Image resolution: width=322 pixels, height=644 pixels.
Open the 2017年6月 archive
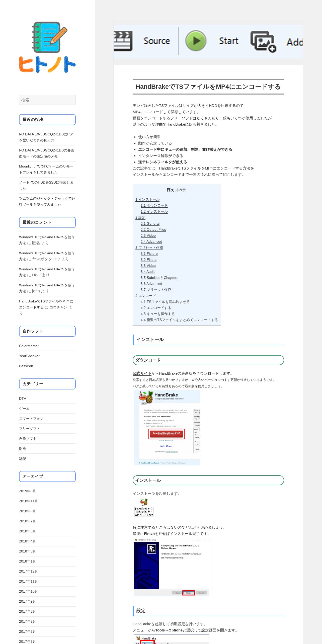click(27, 631)
